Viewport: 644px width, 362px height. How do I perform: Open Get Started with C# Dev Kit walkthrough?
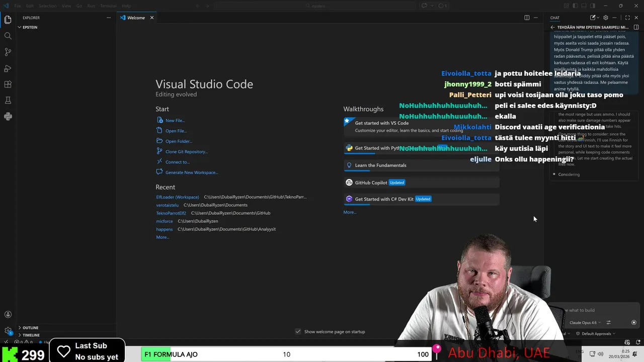421,199
